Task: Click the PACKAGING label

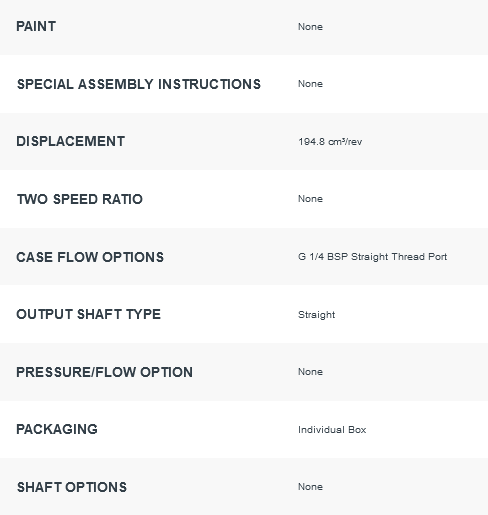Action: pos(57,429)
